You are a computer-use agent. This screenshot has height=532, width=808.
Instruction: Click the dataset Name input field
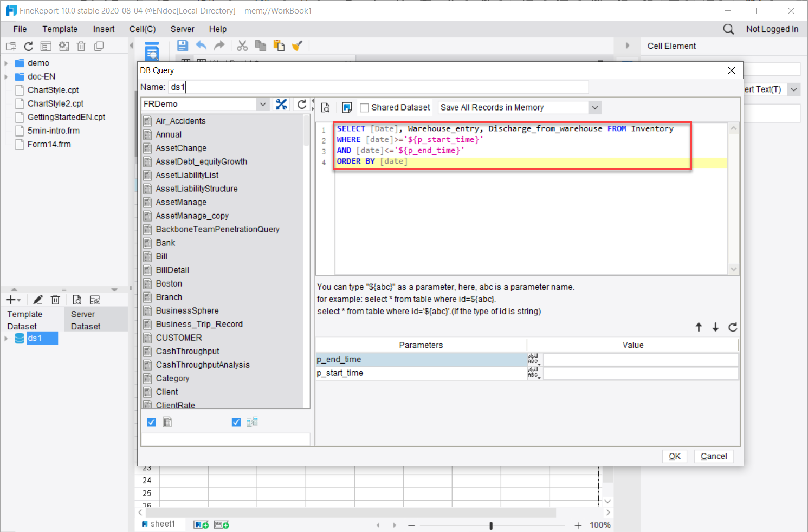pos(379,87)
